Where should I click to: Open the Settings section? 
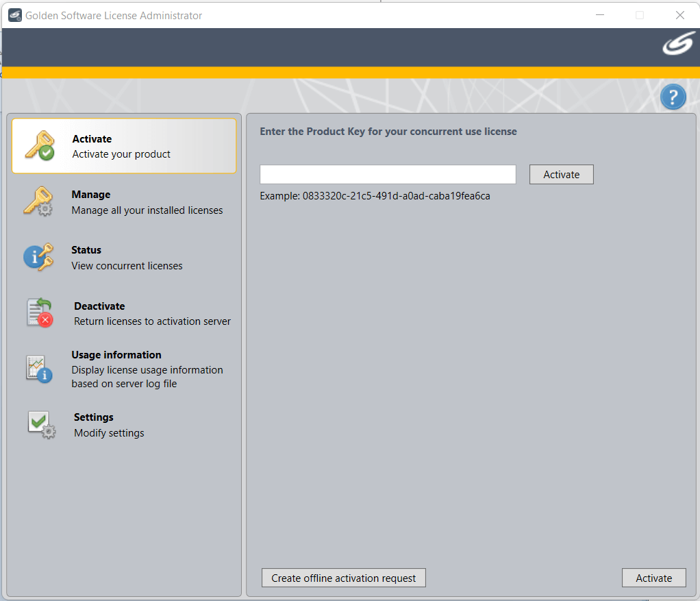[123, 424]
